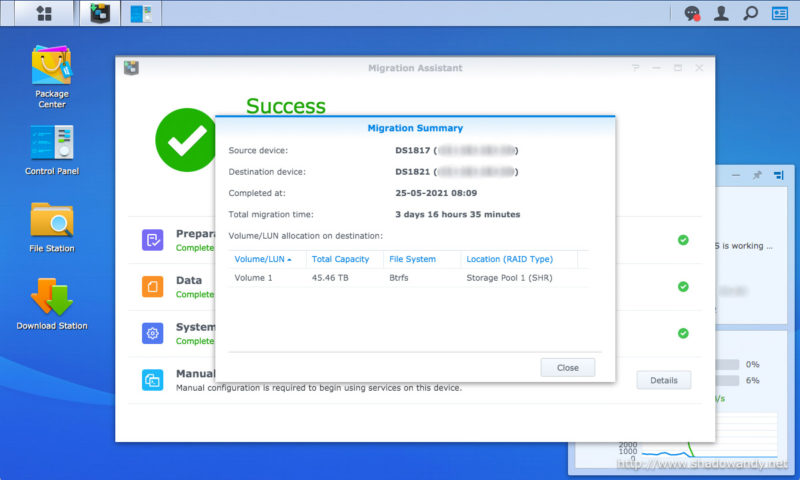
Task: Click the Storage Pool 1 (SHR) cell
Action: (509, 278)
